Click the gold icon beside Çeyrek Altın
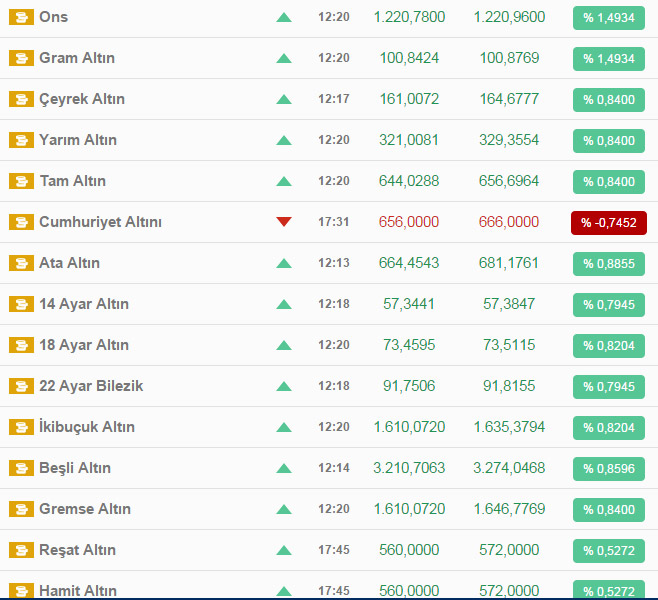The height and width of the screenshot is (600, 658). pyautogui.click(x=21, y=99)
